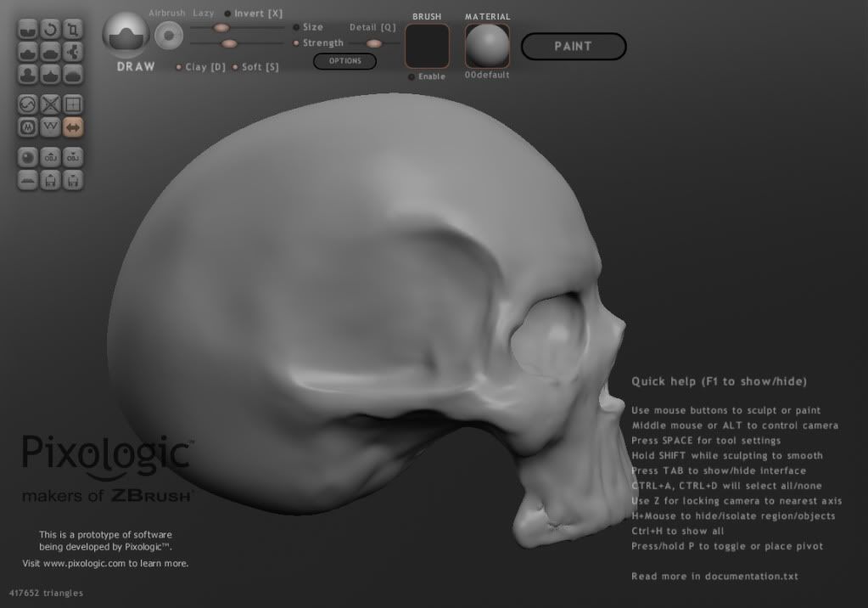Select the Rotate tool
The width and height of the screenshot is (868, 608).
point(51,30)
